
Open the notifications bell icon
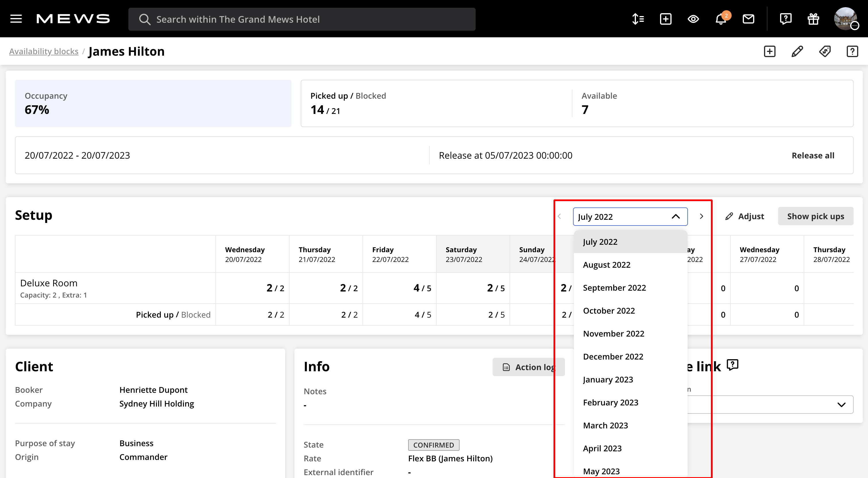(x=721, y=19)
